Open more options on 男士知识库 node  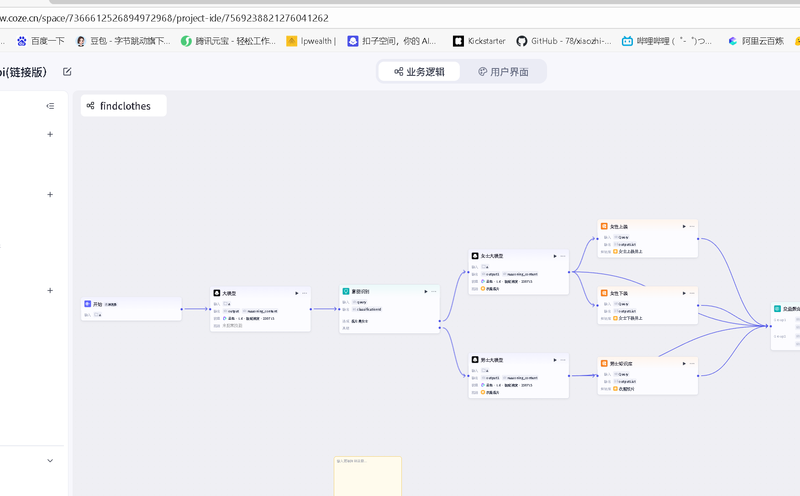pos(692,364)
